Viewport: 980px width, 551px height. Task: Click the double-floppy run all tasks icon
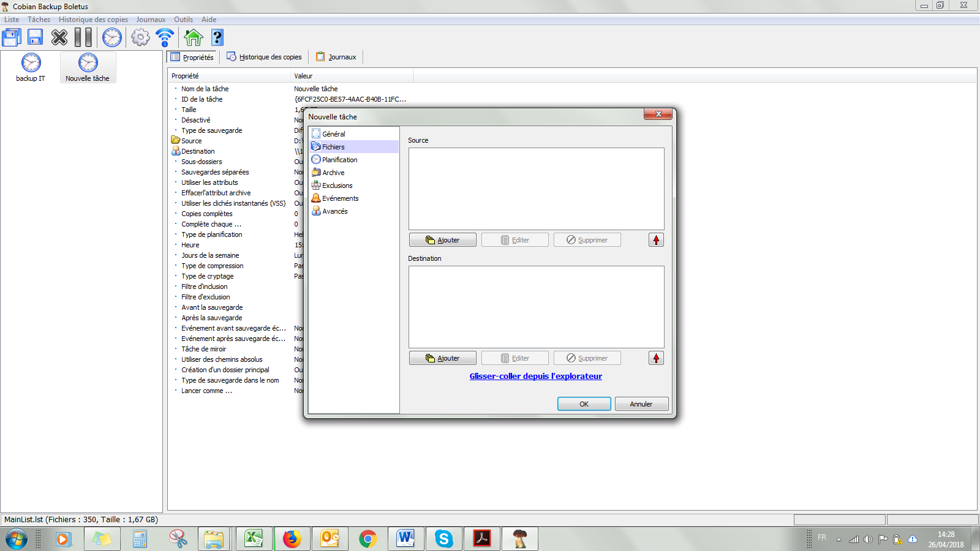pyautogui.click(x=11, y=38)
